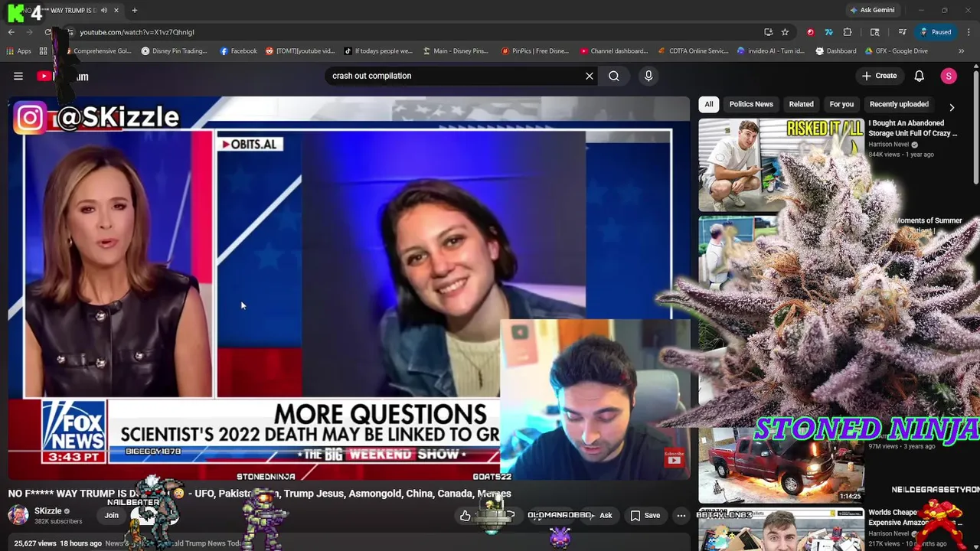Open more actions three-dot menu
Screen dimensions: 980x551
point(681,516)
